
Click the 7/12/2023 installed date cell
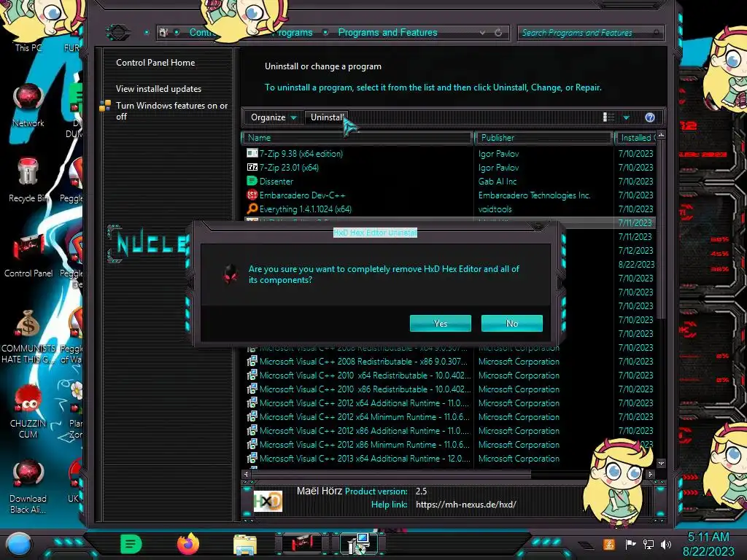point(635,251)
